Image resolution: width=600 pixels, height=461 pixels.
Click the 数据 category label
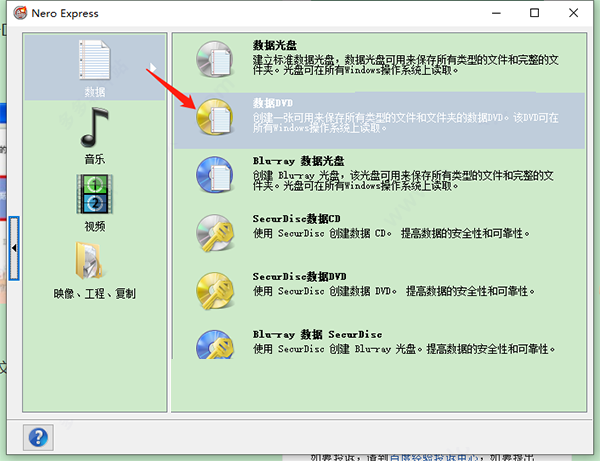pyautogui.click(x=95, y=91)
